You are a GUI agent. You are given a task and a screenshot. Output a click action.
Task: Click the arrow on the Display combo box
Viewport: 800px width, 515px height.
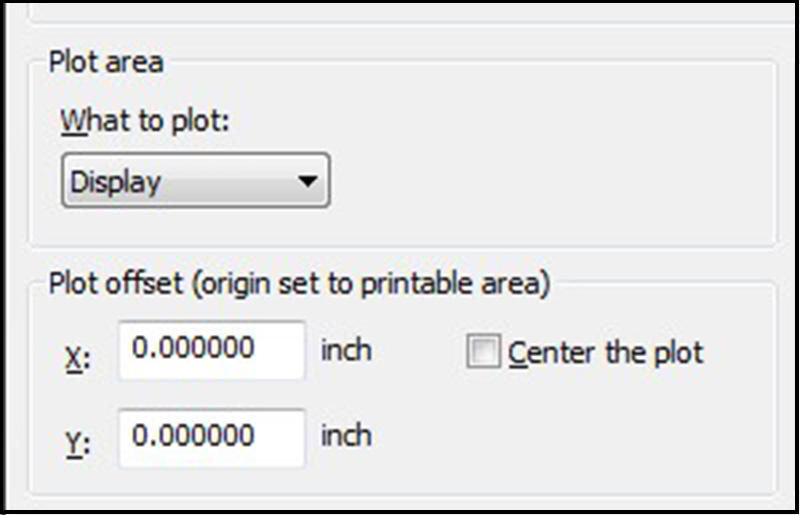pos(308,182)
